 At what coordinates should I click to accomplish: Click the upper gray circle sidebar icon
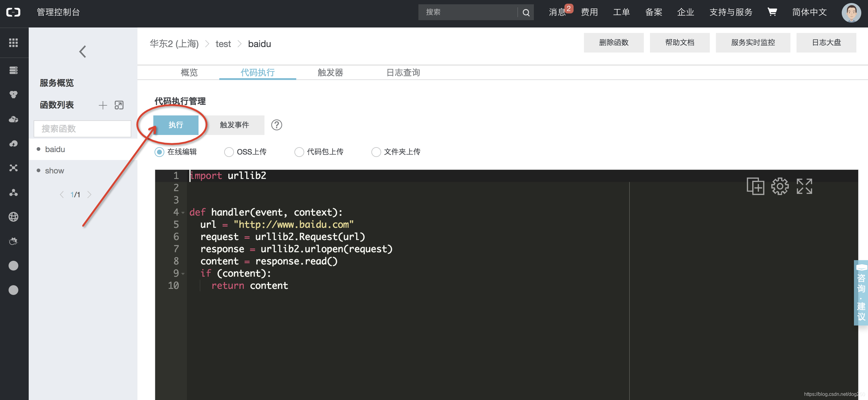pos(13,266)
